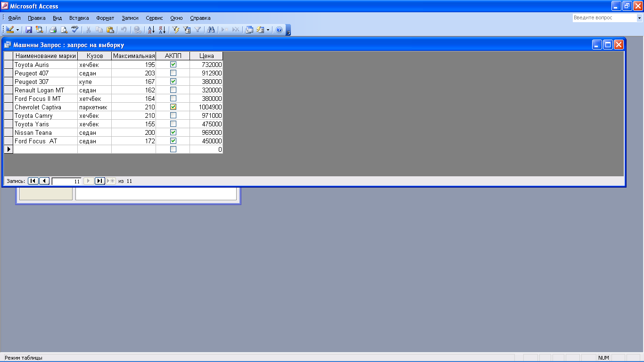
Task: Switch to design view using the View icon
Action: click(x=10, y=30)
